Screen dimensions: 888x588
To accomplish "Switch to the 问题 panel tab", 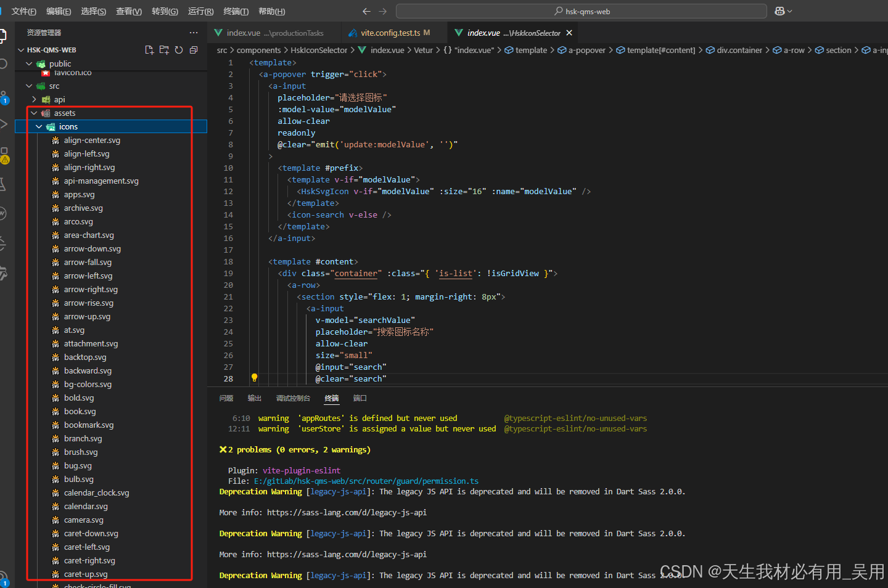I will (x=226, y=398).
